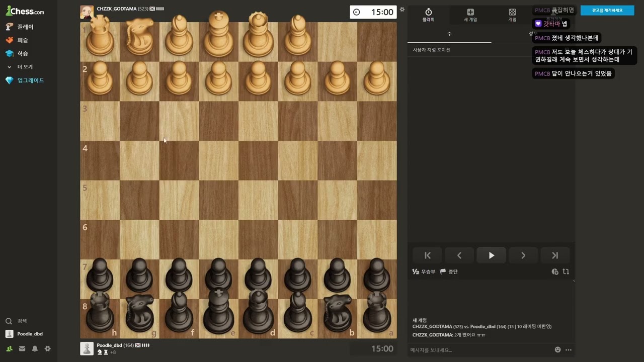Screen dimensions: 644x362
Task: Select the black knight on g8
Action: (139, 314)
